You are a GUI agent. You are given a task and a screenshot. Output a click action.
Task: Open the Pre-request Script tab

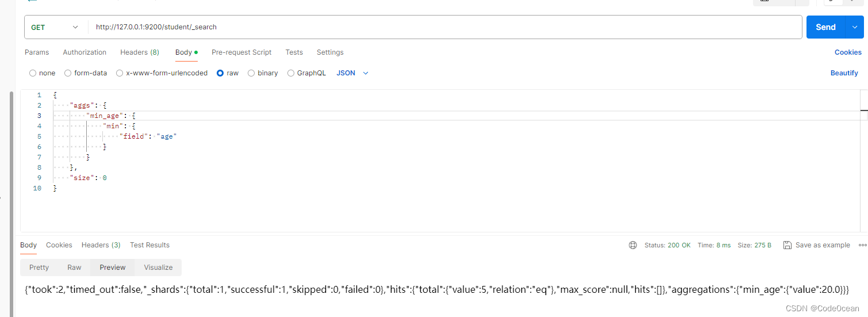(x=241, y=52)
